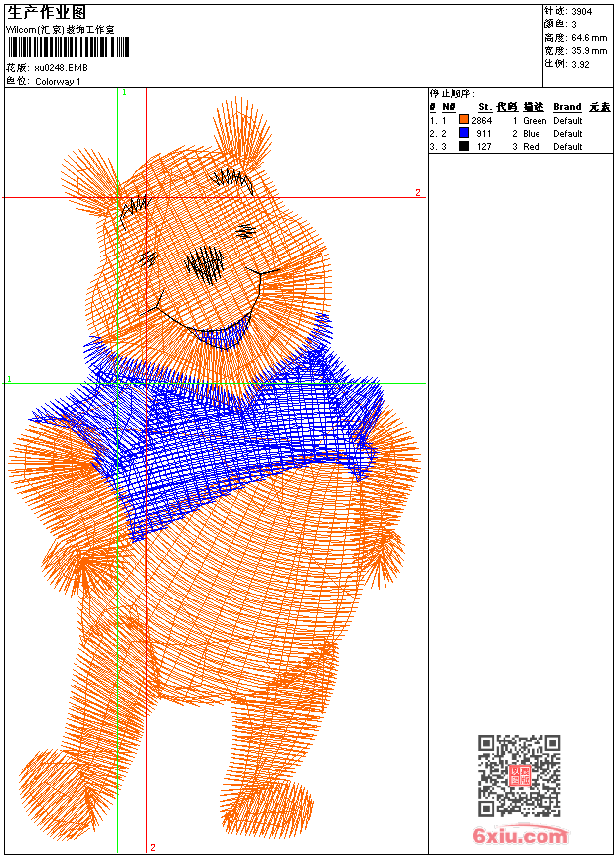This screenshot has width=616, height=855.
Task: Select the file name text xu0248.EMB
Action: [61, 68]
